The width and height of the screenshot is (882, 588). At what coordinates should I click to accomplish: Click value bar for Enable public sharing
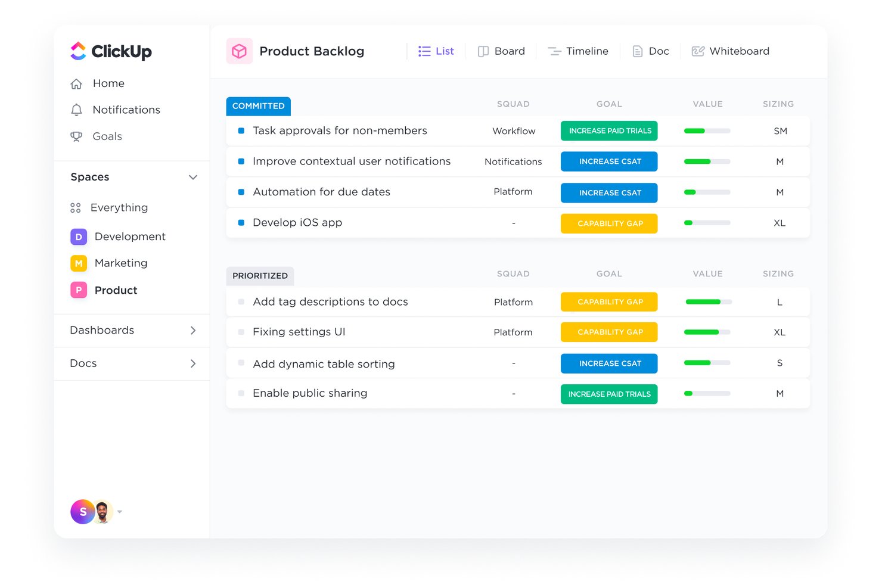707,393
